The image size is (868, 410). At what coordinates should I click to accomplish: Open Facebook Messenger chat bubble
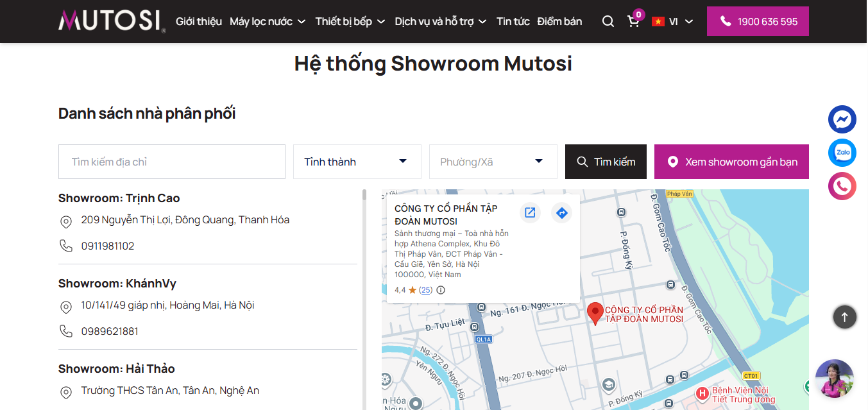pos(842,119)
